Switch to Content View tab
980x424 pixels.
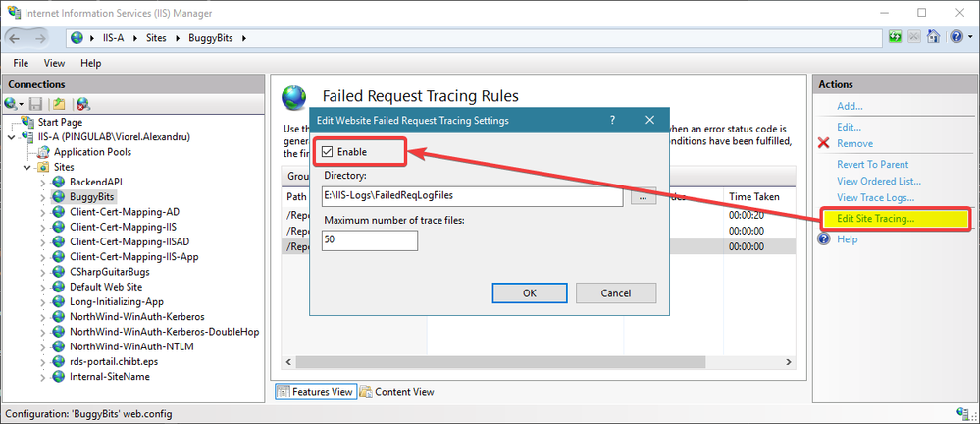[x=397, y=393]
